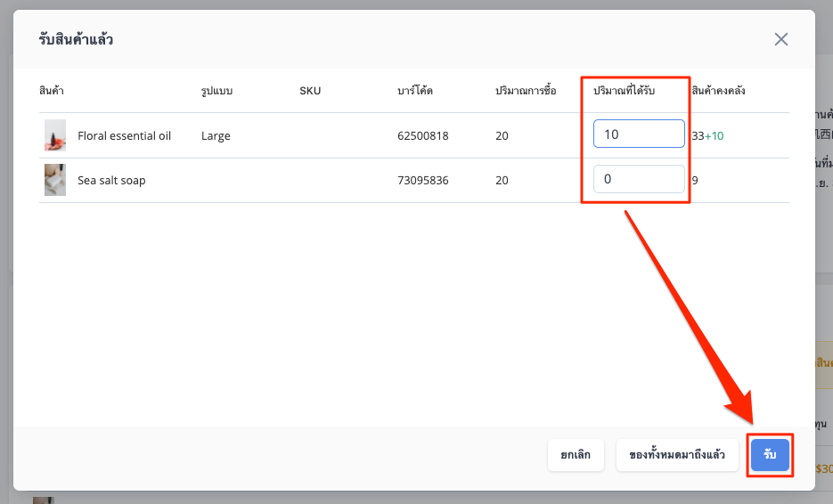This screenshot has height=504, width=833.
Task: Open the Floral essential oil product thumbnail
Action: pos(55,135)
